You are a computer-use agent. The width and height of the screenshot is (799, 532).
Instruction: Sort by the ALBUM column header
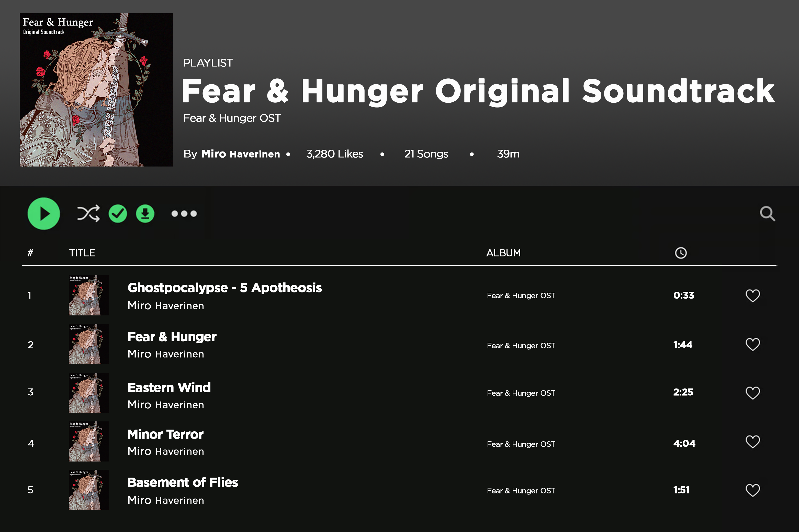pyautogui.click(x=503, y=253)
